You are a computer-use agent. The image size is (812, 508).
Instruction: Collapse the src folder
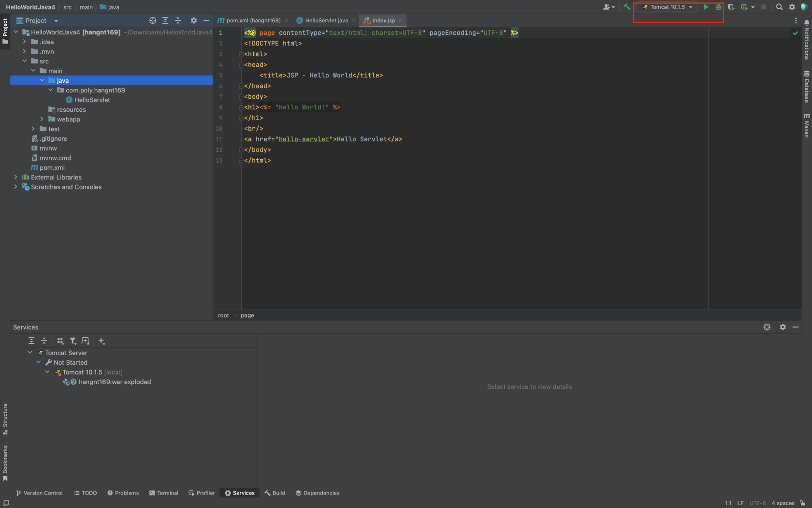tap(25, 61)
